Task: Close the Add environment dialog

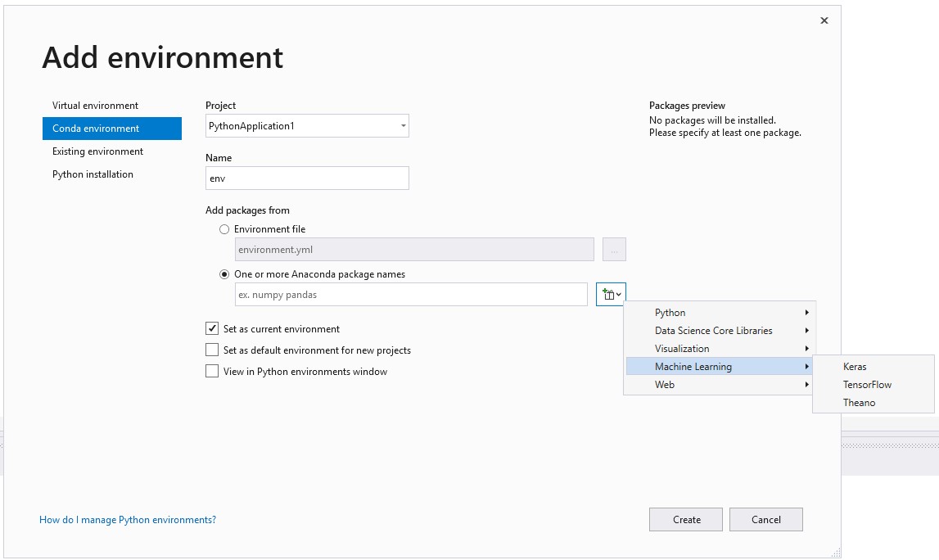Action: [824, 20]
